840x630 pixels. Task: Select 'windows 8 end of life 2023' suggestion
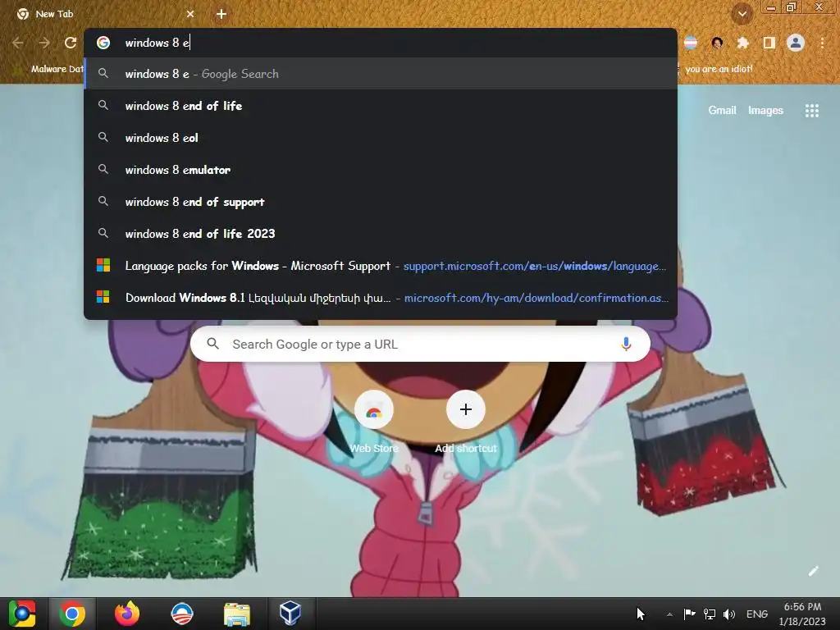(381, 234)
